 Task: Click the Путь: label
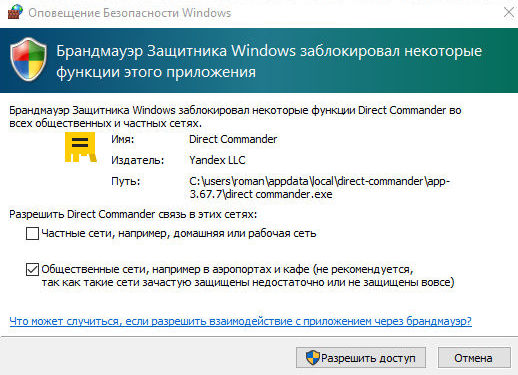click(125, 181)
